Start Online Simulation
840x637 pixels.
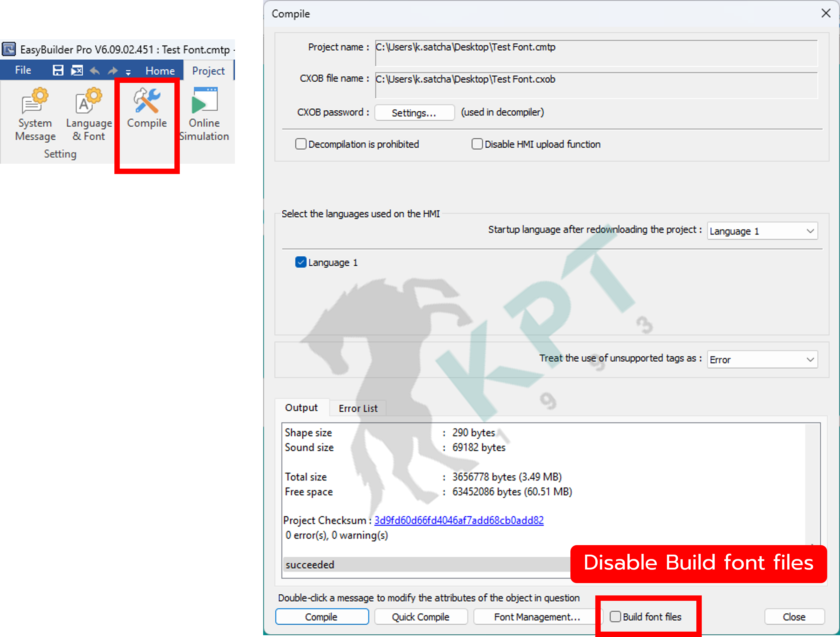tap(204, 114)
